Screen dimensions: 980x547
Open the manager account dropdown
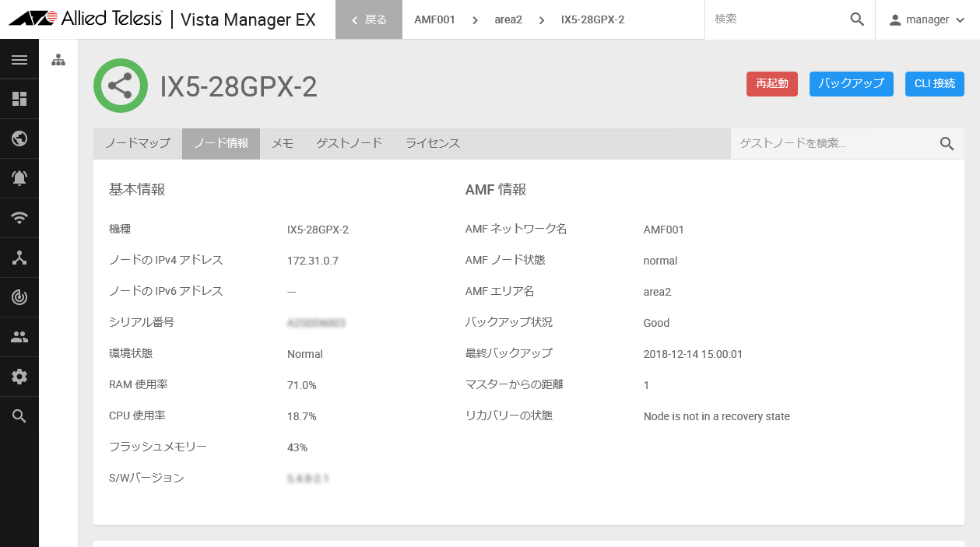[928, 19]
